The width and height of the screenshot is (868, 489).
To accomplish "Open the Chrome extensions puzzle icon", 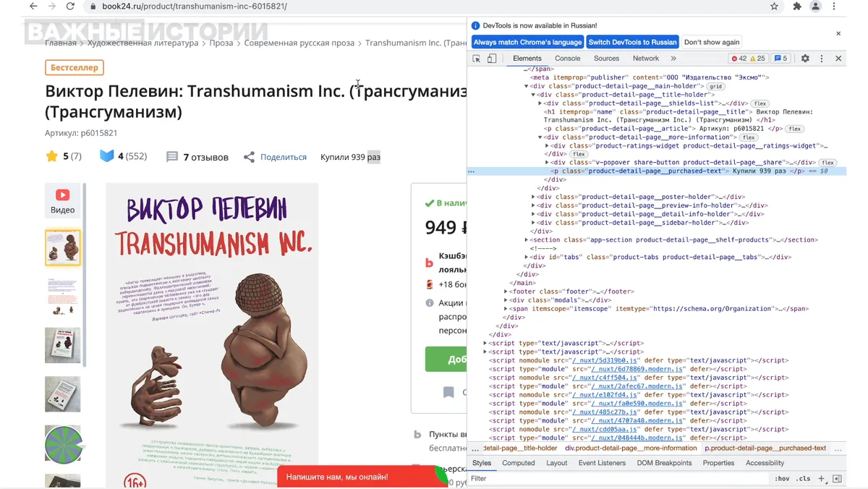I will [x=797, y=7].
